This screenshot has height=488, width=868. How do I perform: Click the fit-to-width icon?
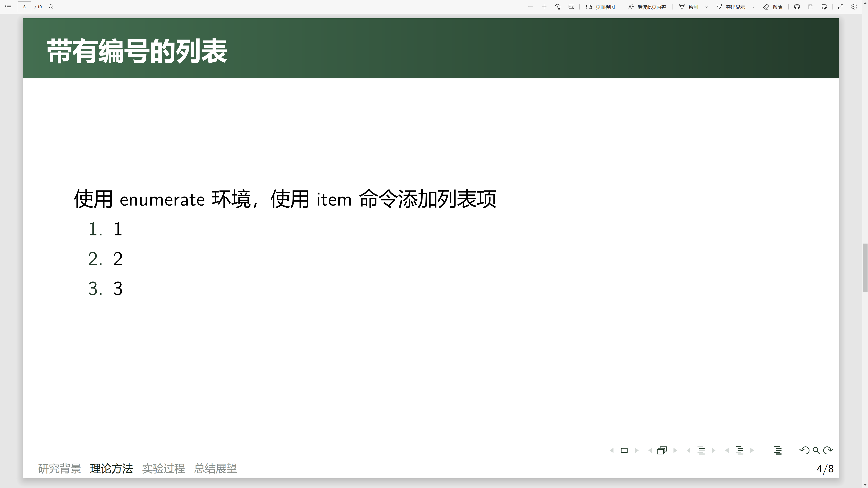click(x=571, y=7)
